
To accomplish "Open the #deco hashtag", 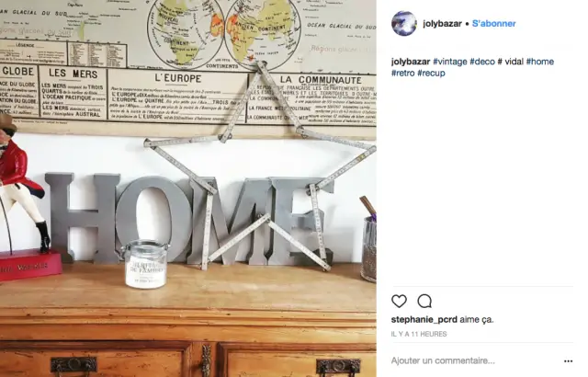I will [x=482, y=62].
